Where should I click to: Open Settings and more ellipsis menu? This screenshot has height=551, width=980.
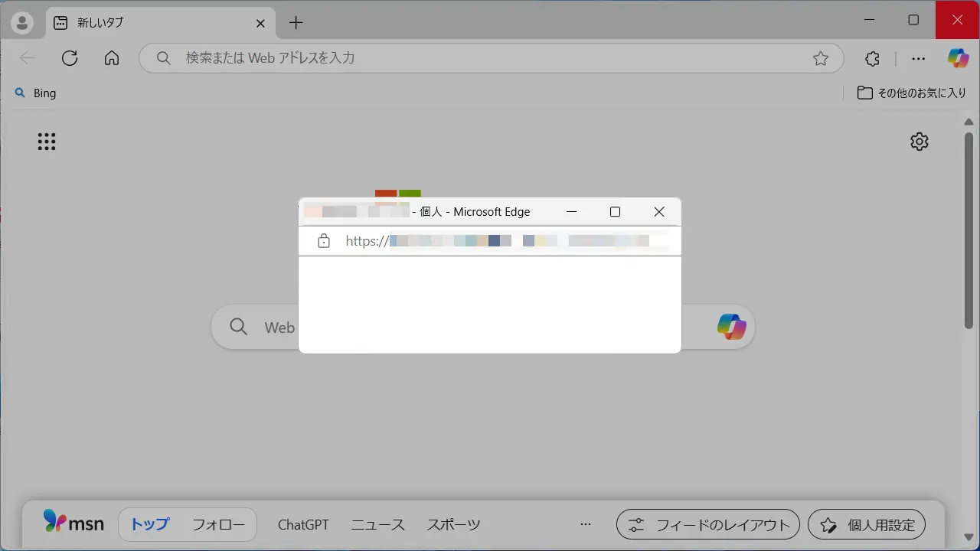point(918,58)
